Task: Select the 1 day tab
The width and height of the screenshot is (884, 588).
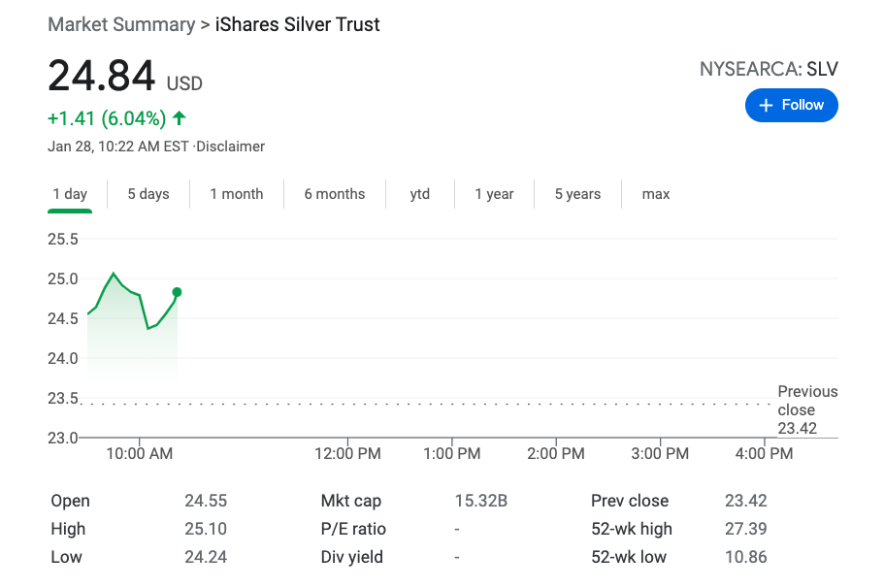Action: (70, 194)
